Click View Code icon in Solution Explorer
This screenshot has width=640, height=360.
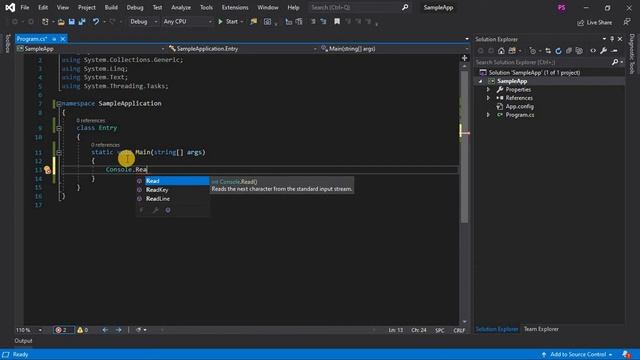[x=593, y=51]
